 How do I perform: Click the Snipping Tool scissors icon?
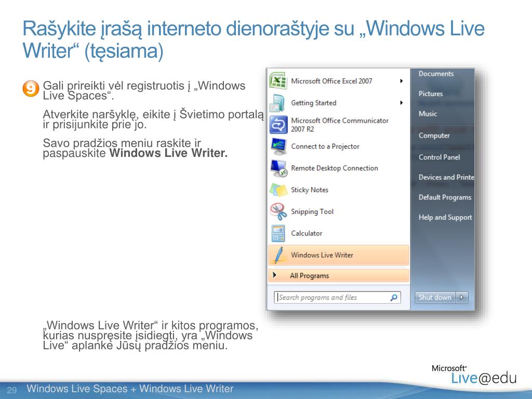click(x=278, y=211)
